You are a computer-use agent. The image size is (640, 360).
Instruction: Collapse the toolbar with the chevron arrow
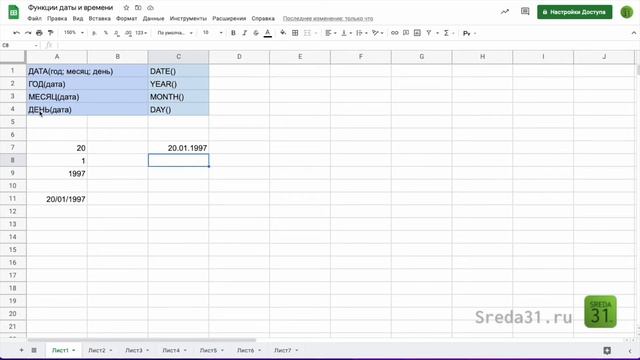click(633, 33)
